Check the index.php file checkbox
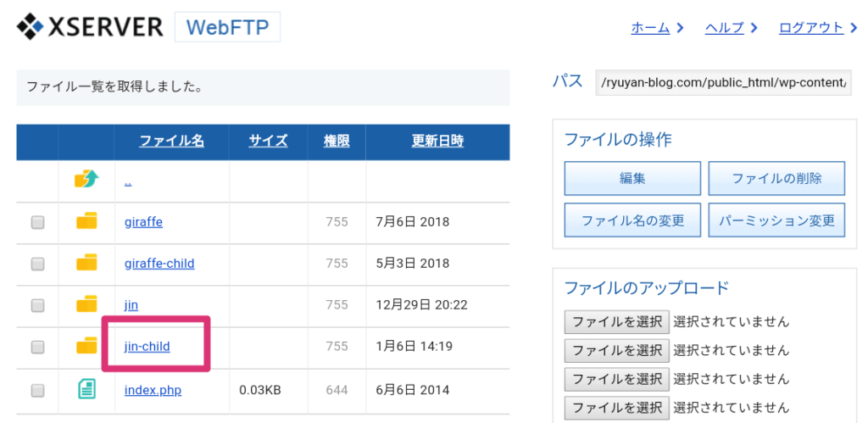The width and height of the screenshot is (868, 423). 37,390
